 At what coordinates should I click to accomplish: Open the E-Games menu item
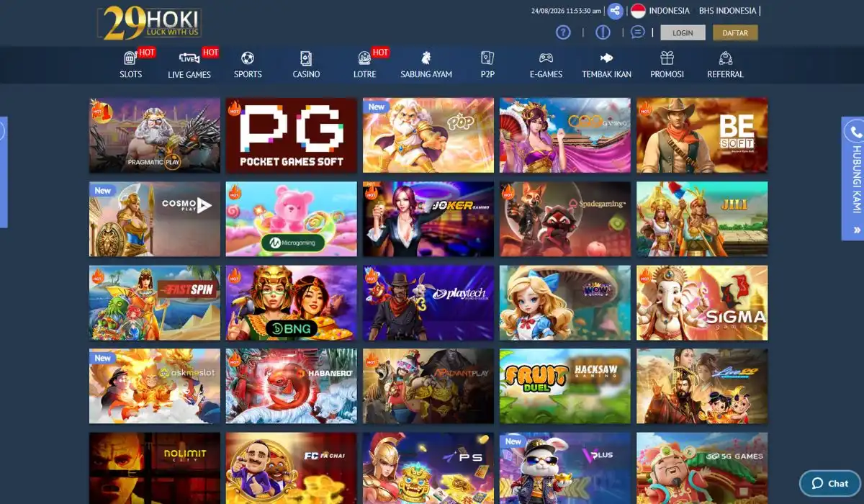coord(546,65)
